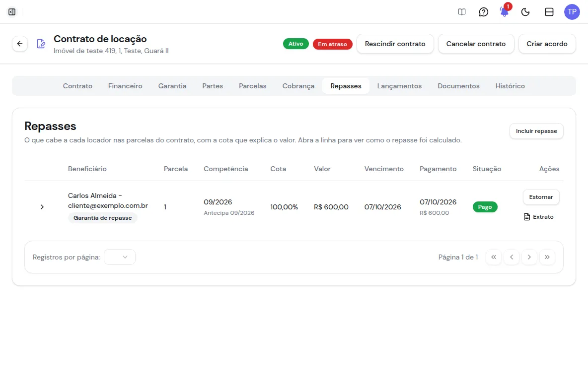The height and width of the screenshot is (387, 588).
Task: Open the TP user avatar menu
Action: point(572,12)
